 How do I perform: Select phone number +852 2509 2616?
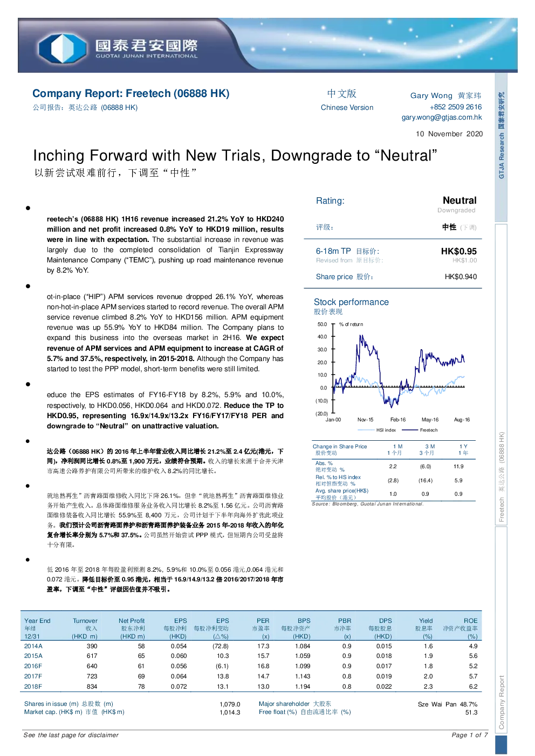[456, 107]
